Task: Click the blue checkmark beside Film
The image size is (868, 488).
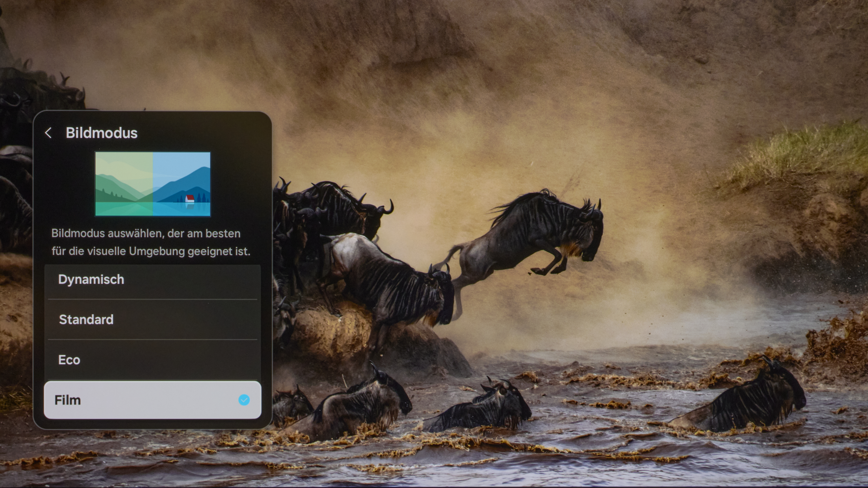Action: click(x=244, y=400)
